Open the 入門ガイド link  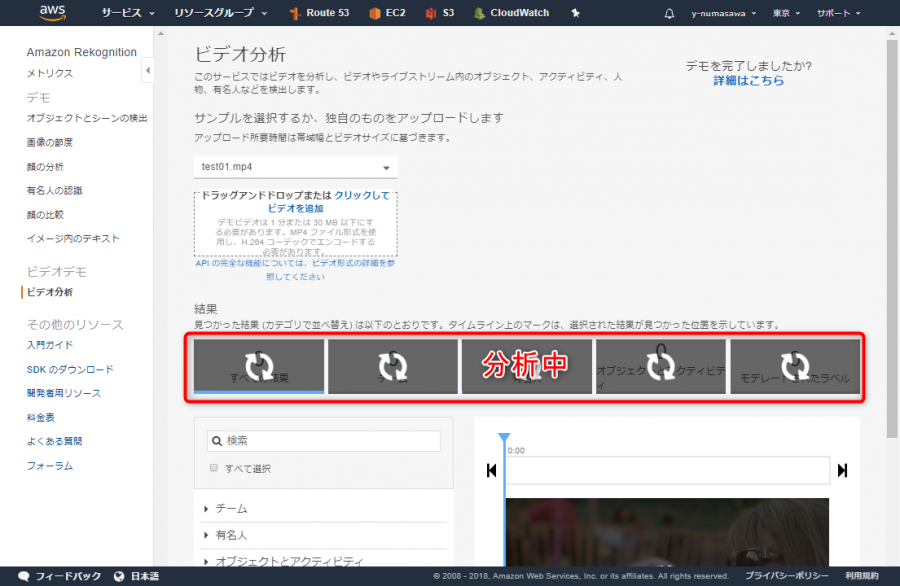coord(50,345)
